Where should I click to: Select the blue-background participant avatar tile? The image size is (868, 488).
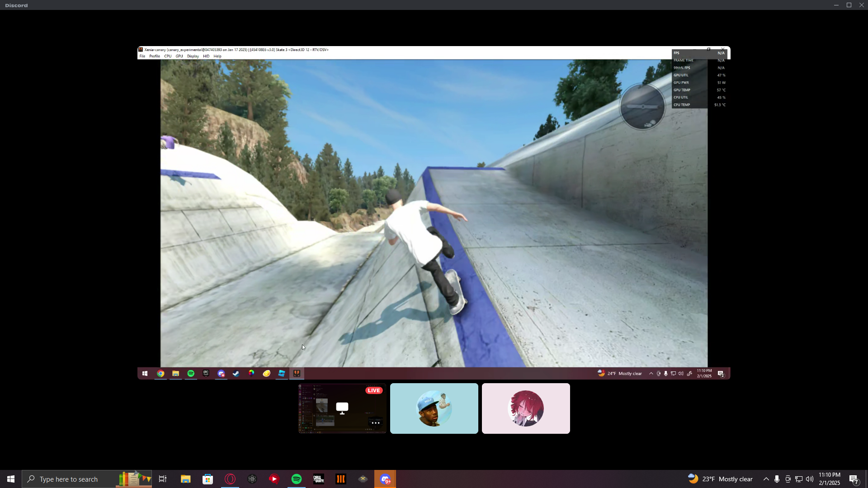click(434, 408)
